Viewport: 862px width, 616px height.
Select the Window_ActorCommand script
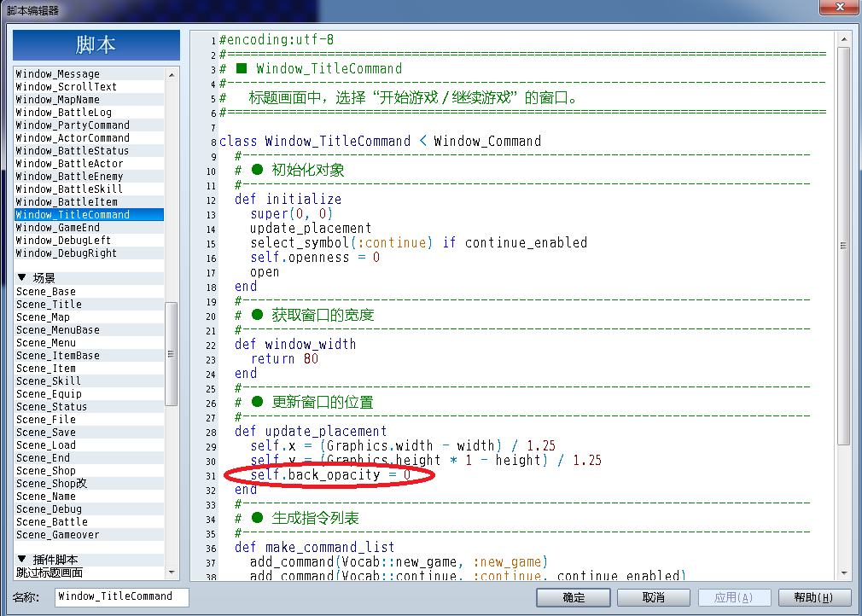[89, 138]
